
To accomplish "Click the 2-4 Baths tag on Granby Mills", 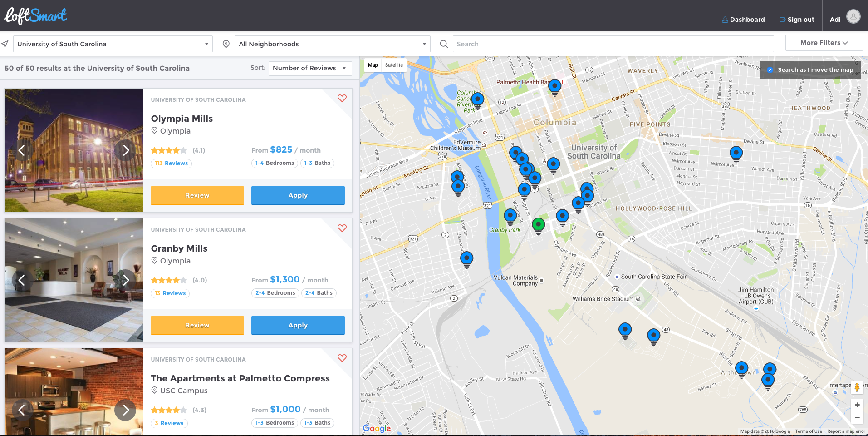I will pos(319,293).
